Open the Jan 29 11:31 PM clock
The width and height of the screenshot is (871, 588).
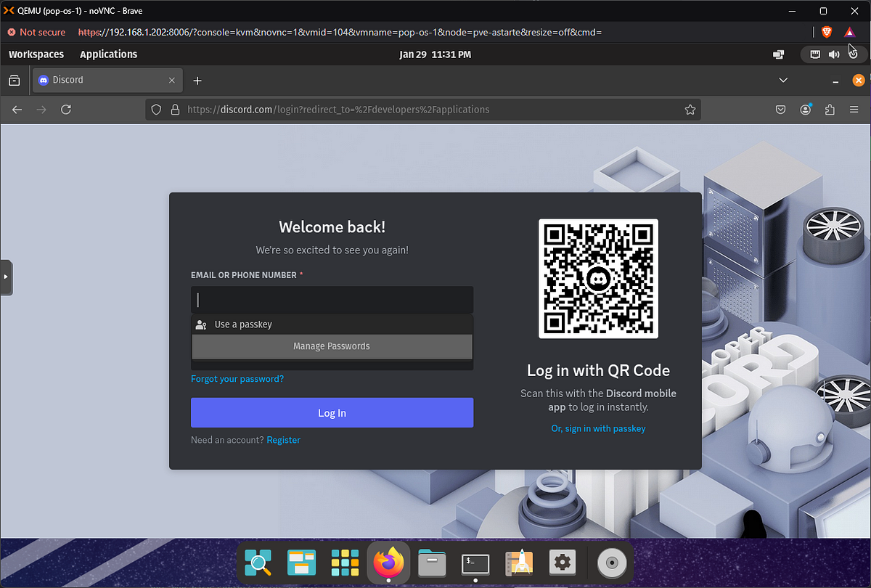435,54
